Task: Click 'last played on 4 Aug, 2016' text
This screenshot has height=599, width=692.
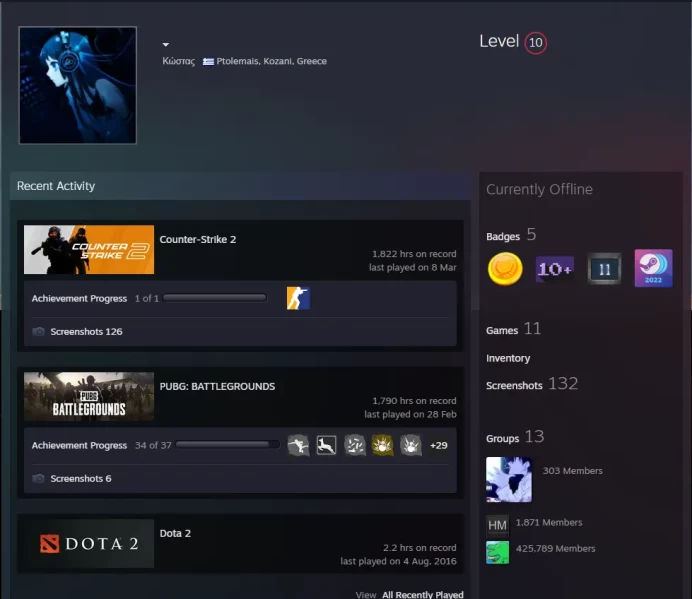Action: pyautogui.click(x=399, y=561)
